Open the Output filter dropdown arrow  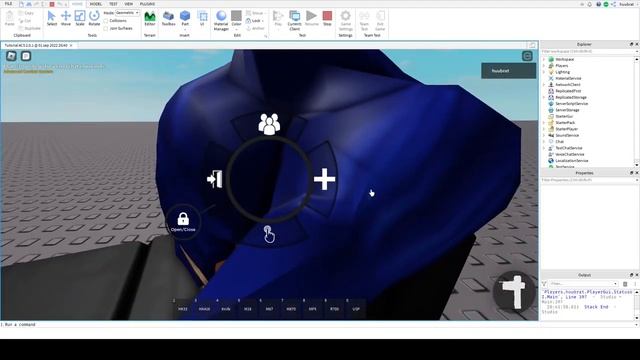[615, 284]
